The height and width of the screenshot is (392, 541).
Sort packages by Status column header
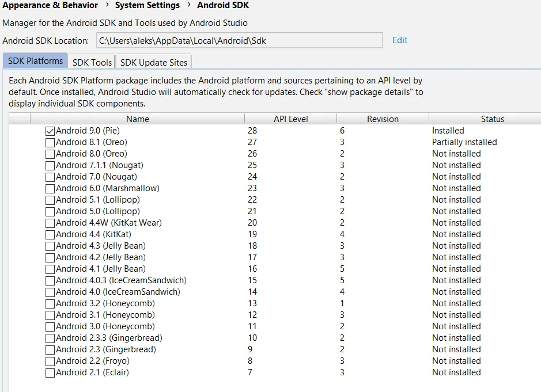tap(492, 119)
